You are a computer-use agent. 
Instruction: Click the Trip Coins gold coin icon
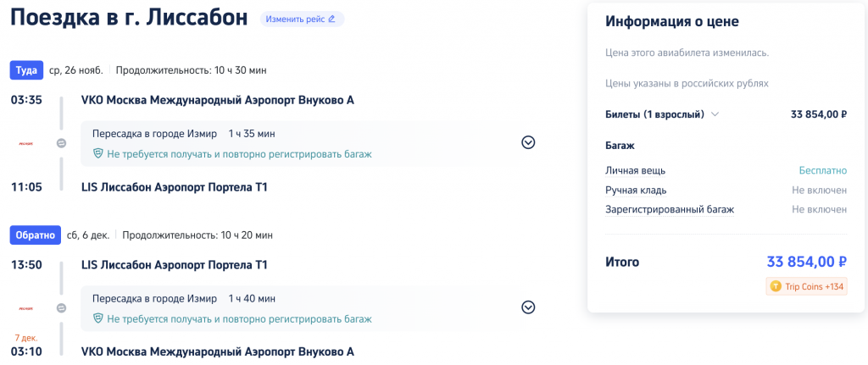pos(775,286)
